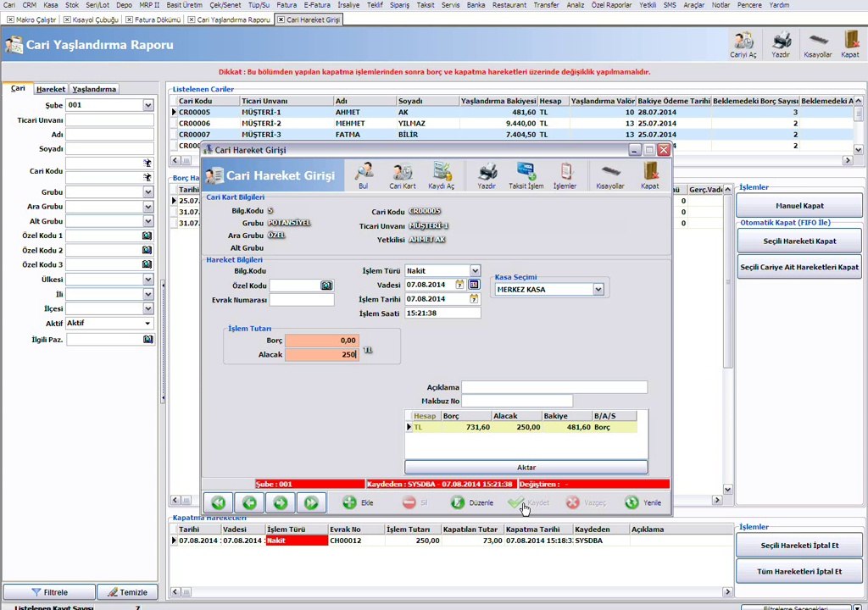This screenshot has width=868, height=610.
Task: Click the Alacak amount field
Action: [321, 354]
